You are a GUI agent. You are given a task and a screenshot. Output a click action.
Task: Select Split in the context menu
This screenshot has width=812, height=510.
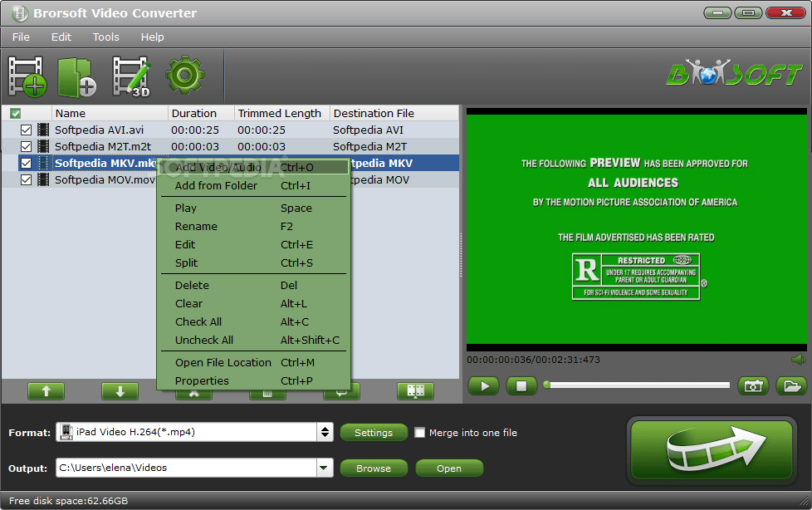click(253, 262)
